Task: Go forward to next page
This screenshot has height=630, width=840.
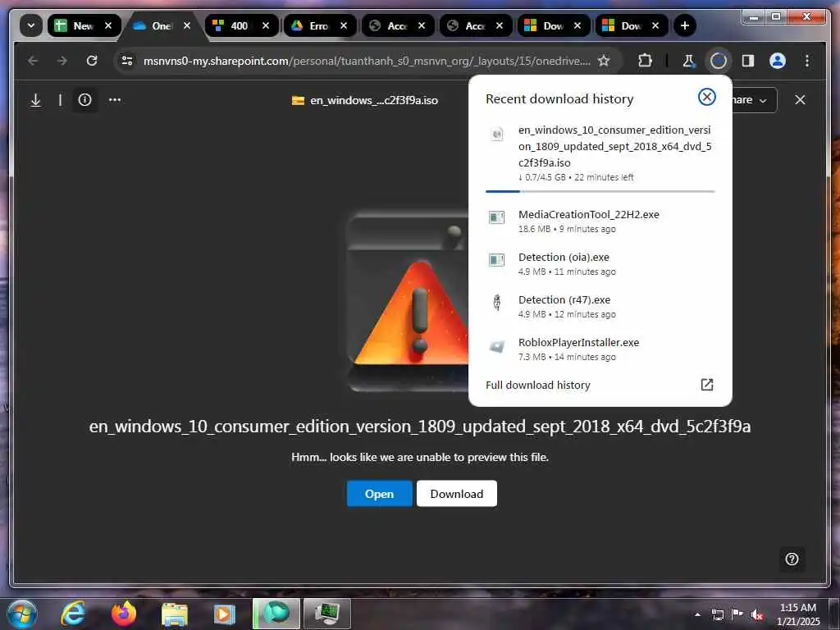Action: pyautogui.click(x=62, y=61)
